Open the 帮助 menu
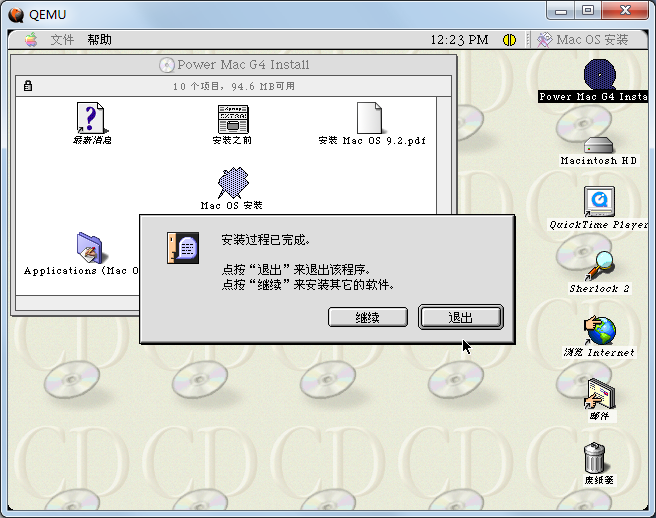 click(100, 40)
